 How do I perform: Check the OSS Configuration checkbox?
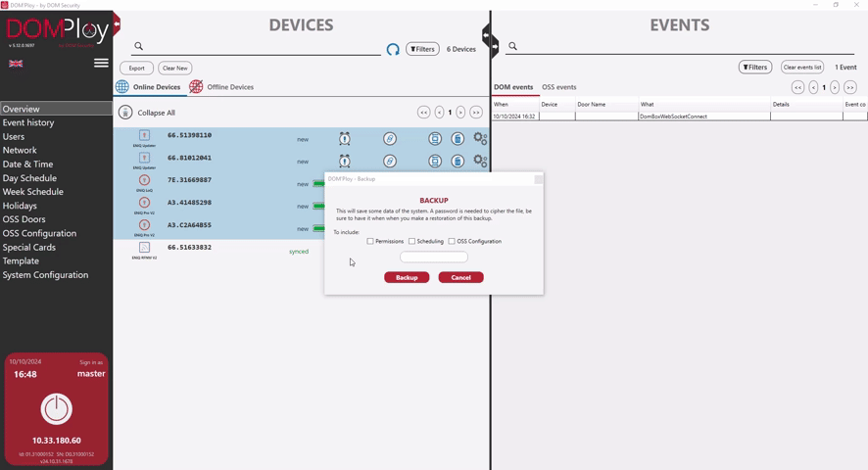[x=452, y=242]
